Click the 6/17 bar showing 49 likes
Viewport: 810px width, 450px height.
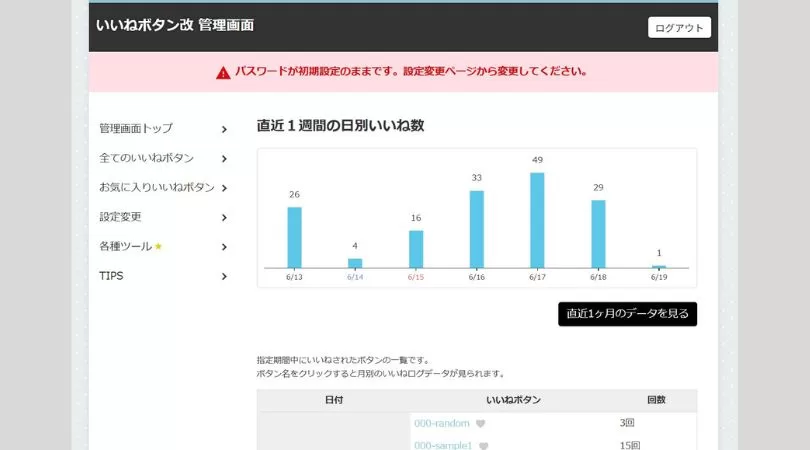coord(537,220)
